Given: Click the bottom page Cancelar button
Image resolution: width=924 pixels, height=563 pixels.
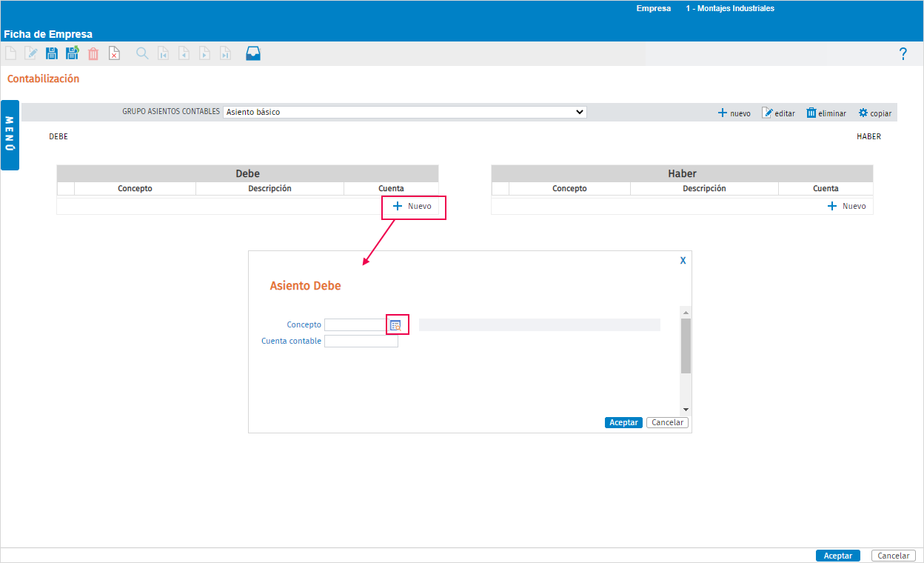Looking at the screenshot, I should tap(894, 556).
